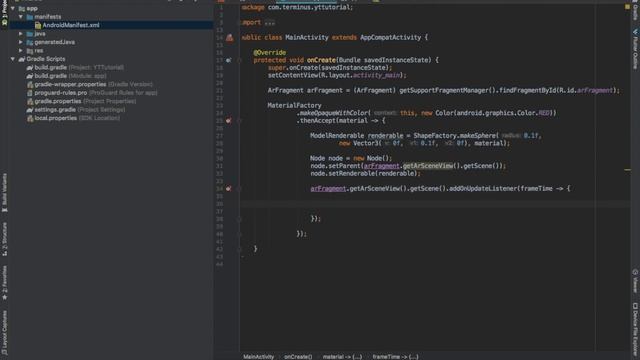
Task: Open the Device File Explorer panel
Action: click(x=635, y=330)
